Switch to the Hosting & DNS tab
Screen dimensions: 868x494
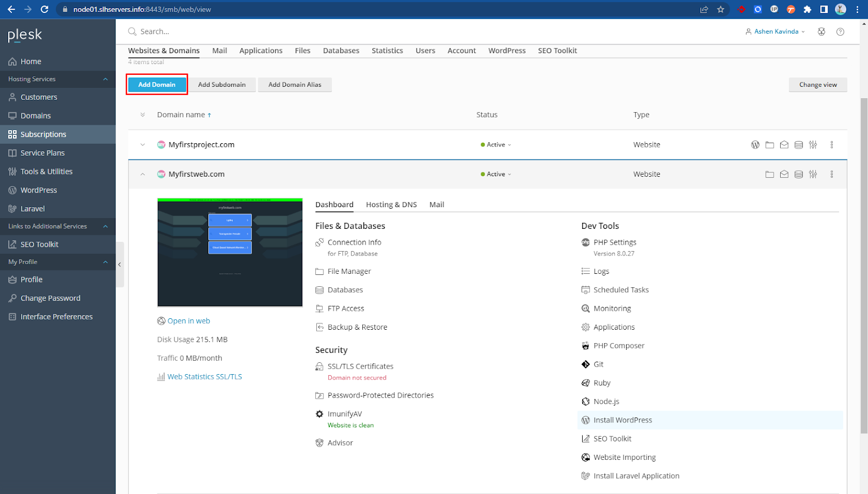(x=391, y=204)
